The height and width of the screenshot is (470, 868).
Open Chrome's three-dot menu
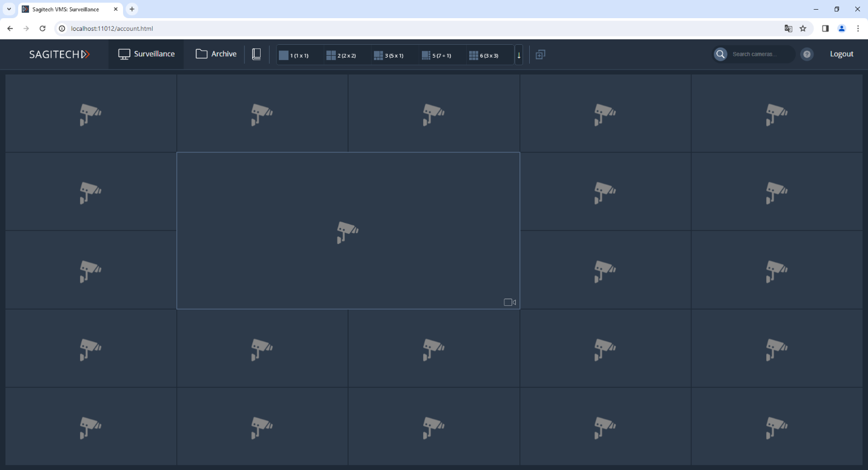pyautogui.click(x=858, y=28)
